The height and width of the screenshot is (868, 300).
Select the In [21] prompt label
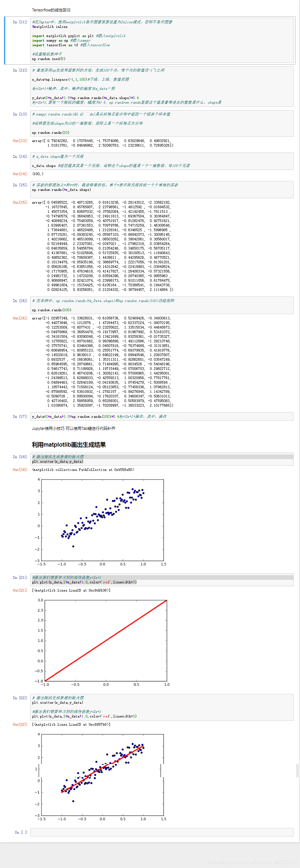[20, 577]
